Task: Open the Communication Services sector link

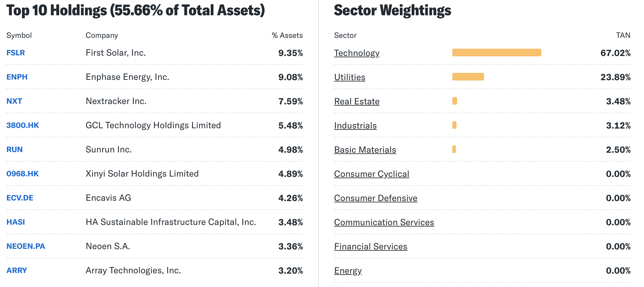Action: (384, 222)
